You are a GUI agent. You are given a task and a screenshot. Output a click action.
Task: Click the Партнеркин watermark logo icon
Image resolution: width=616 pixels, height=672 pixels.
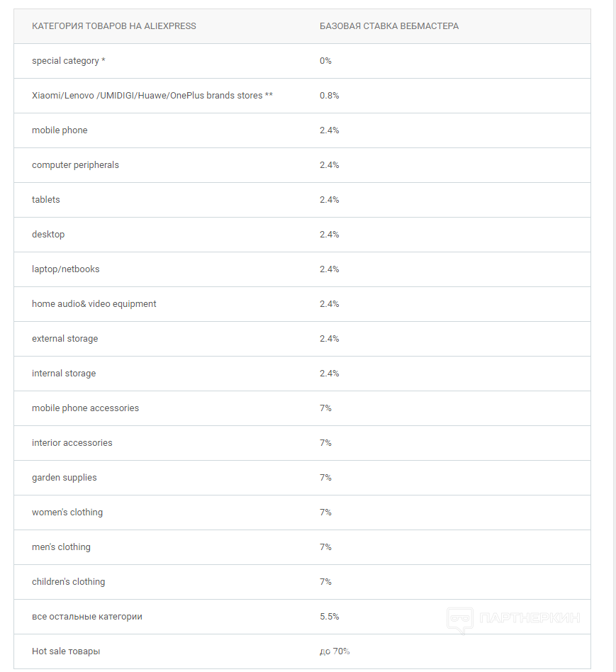pos(459,618)
